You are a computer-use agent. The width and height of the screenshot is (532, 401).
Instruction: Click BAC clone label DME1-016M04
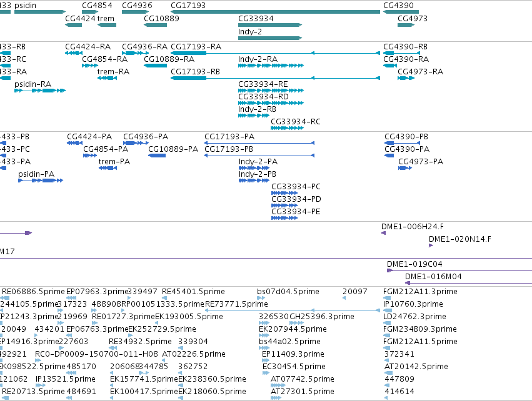tap(433, 277)
